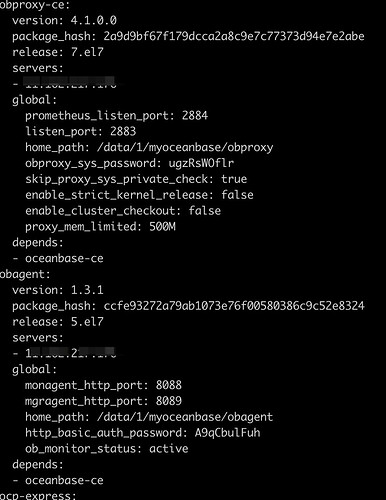
Task: Click the obproxy home_path value
Action: (185, 148)
